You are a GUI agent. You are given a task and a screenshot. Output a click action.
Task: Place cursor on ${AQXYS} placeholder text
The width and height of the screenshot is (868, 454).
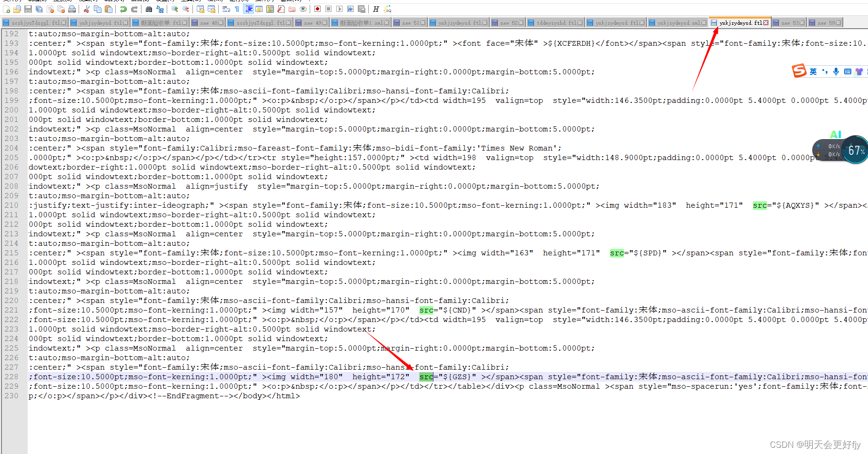coord(796,205)
